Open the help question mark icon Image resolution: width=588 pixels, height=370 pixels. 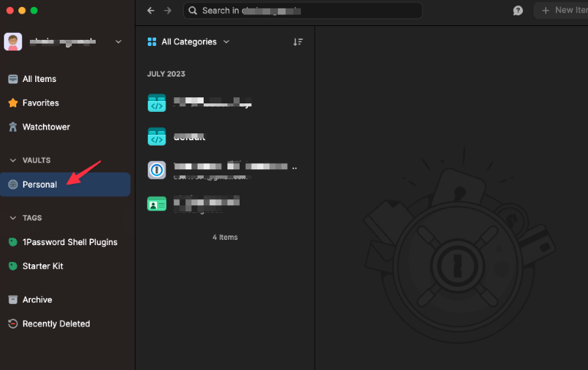pyautogui.click(x=518, y=11)
